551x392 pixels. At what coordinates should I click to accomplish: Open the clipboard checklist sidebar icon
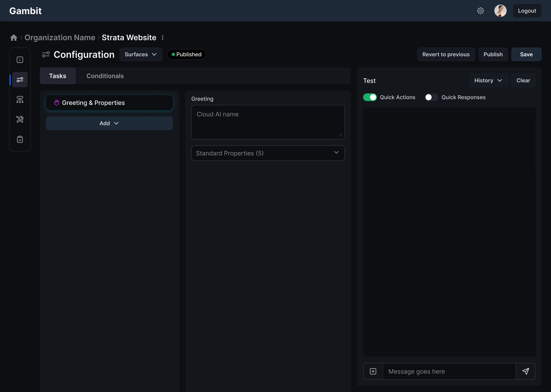20,139
